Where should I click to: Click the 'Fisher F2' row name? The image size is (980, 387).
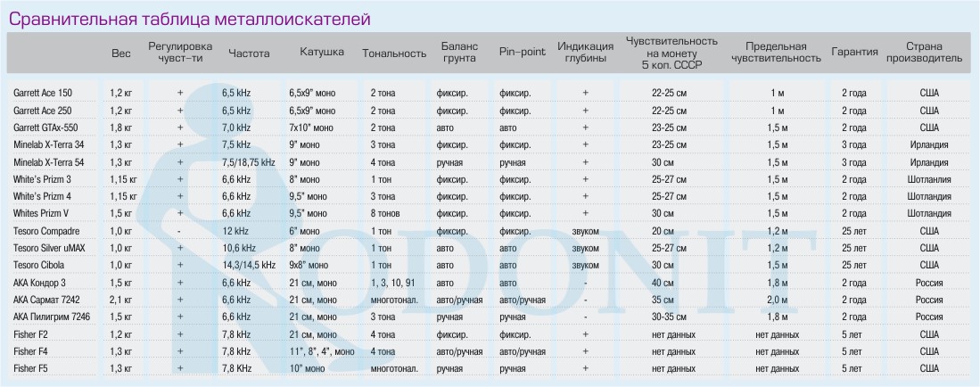30,334
